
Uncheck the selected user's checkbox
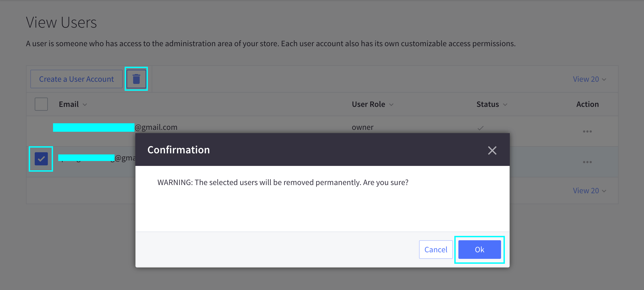[41, 159]
